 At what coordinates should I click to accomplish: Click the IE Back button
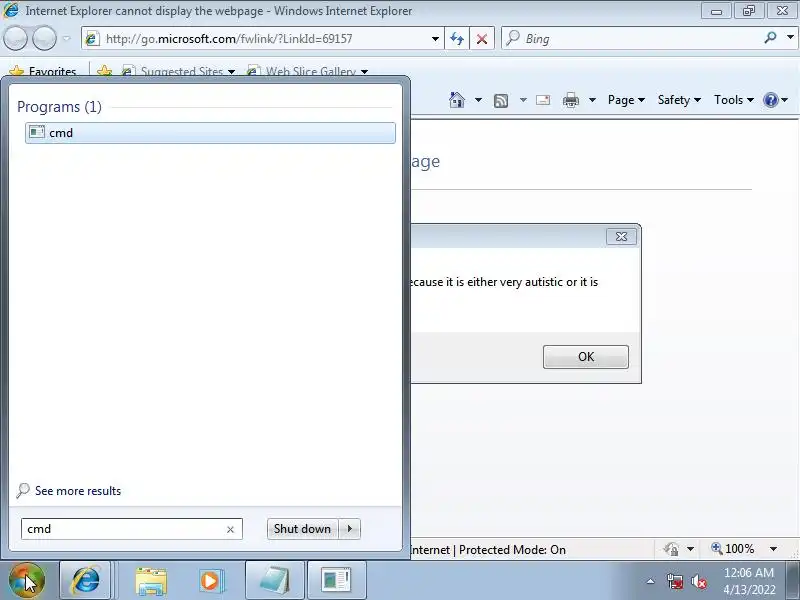click(15, 39)
